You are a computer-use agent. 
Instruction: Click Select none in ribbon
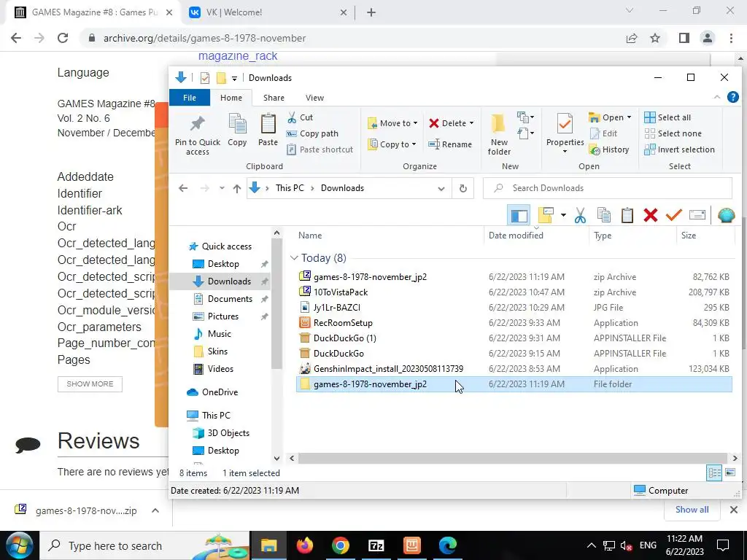click(x=673, y=134)
